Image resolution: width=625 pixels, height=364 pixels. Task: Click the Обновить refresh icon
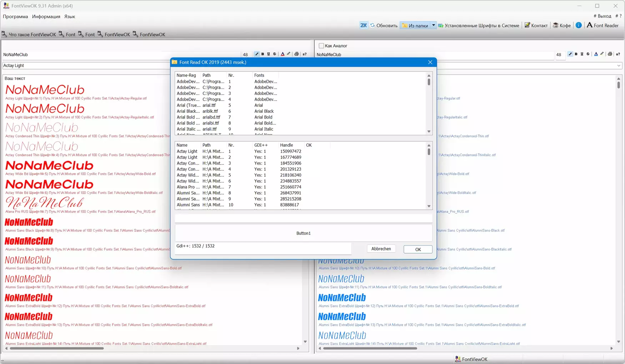tap(372, 25)
